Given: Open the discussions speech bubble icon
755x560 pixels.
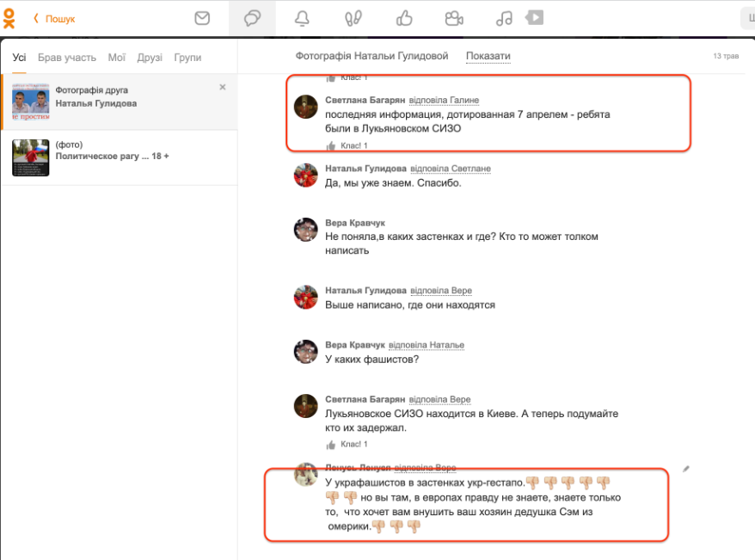Looking at the screenshot, I should [x=252, y=18].
